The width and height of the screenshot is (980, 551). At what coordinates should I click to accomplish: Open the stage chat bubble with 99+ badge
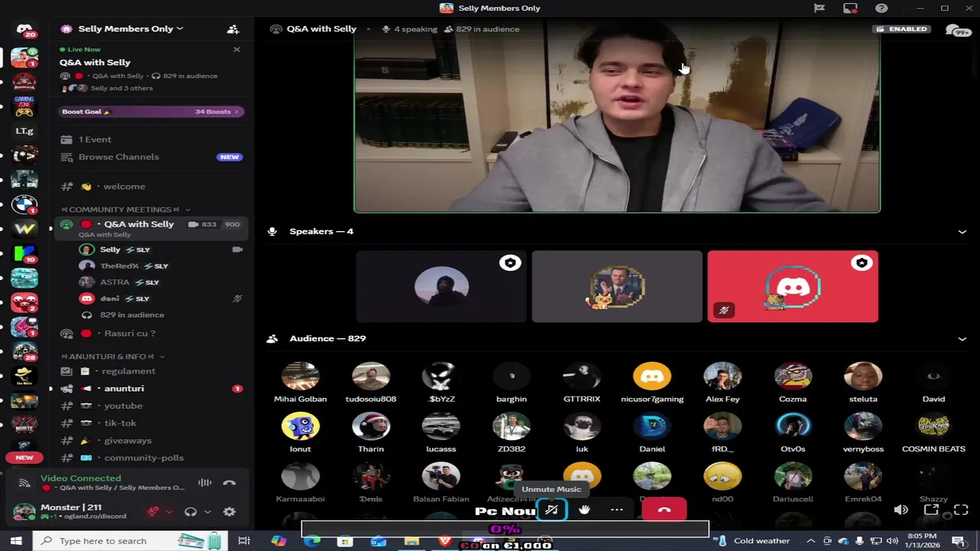tap(956, 31)
